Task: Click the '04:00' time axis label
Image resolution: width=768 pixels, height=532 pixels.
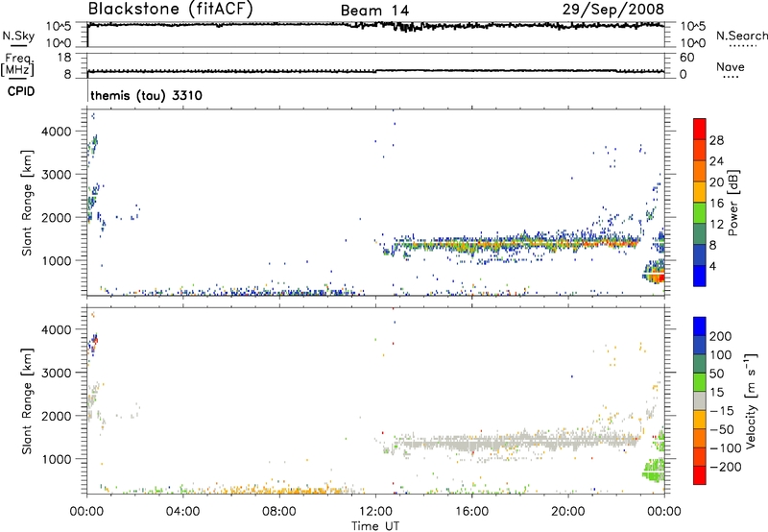Action: tap(182, 511)
